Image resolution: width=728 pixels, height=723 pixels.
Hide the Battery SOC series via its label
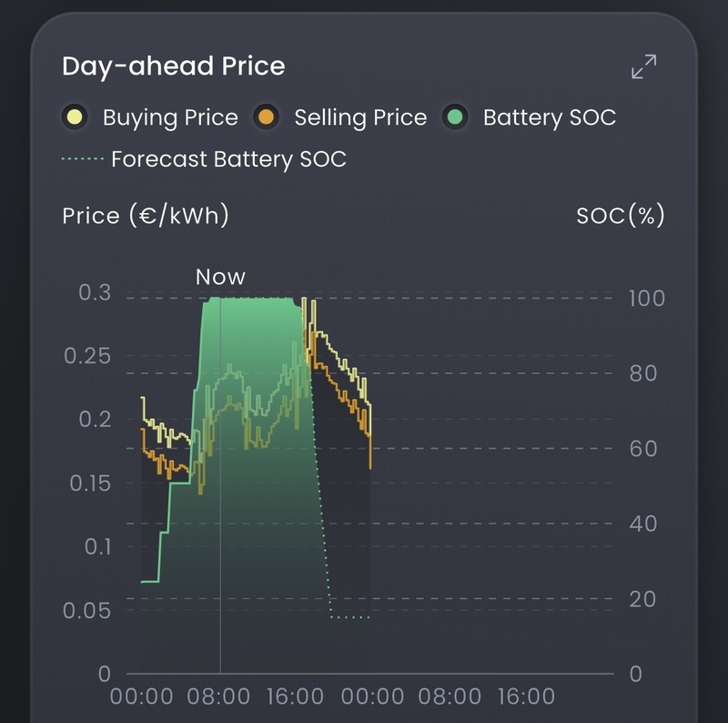point(549,117)
